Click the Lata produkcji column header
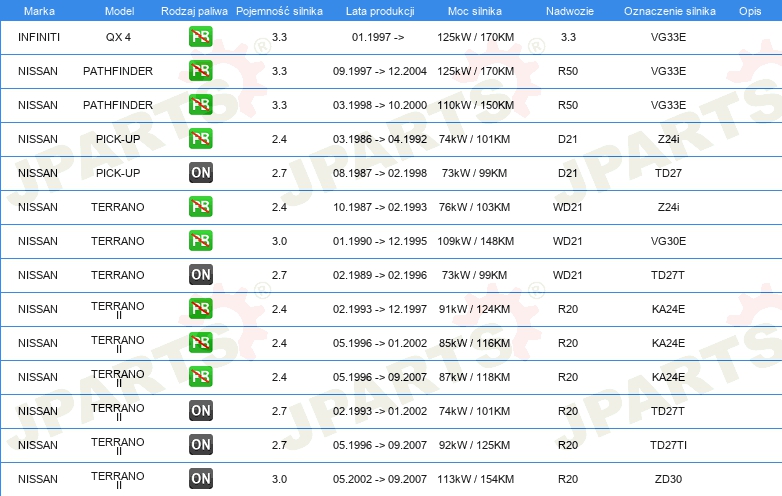This screenshot has height=496, width=782. coord(380,11)
